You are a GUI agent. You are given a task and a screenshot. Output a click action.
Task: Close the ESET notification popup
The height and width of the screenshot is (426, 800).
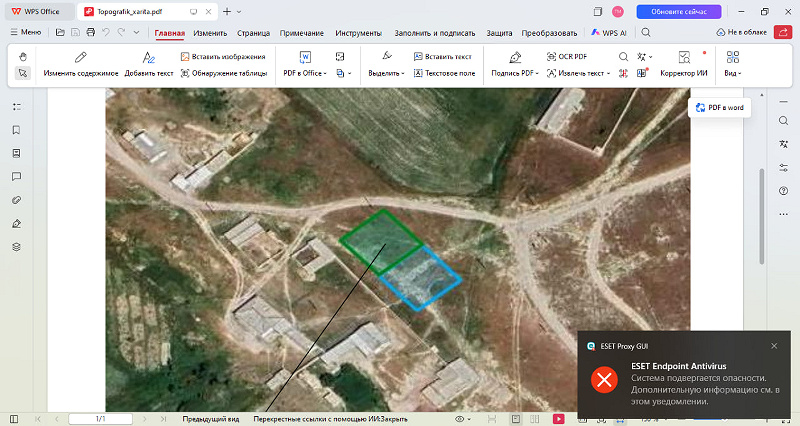pos(774,346)
